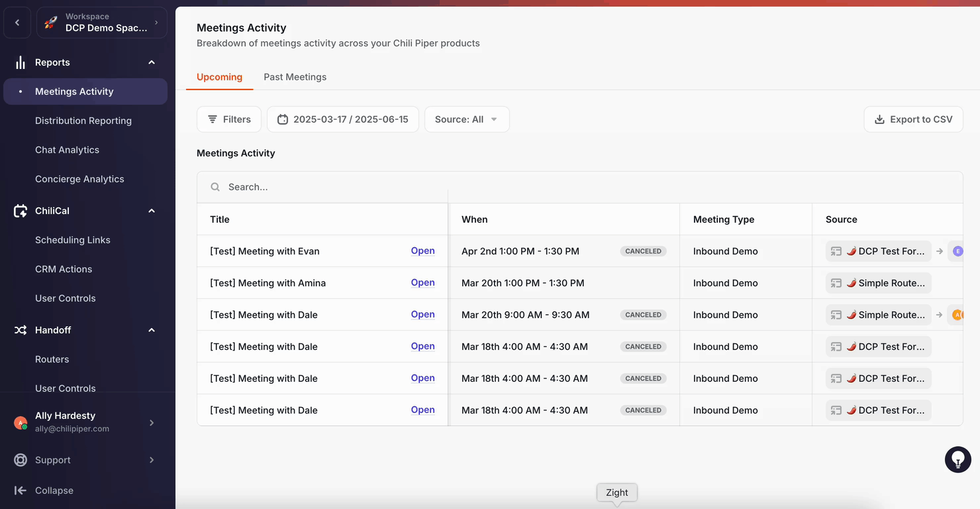Collapse the Reports section
Viewport: 980px width, 509px height.
[x=152, y=62]
